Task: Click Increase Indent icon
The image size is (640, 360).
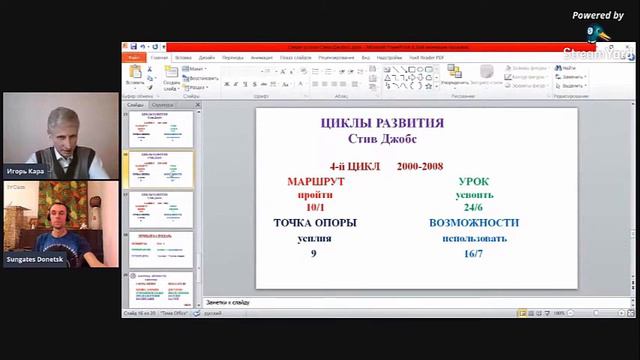Action: (x=351, y=71)
